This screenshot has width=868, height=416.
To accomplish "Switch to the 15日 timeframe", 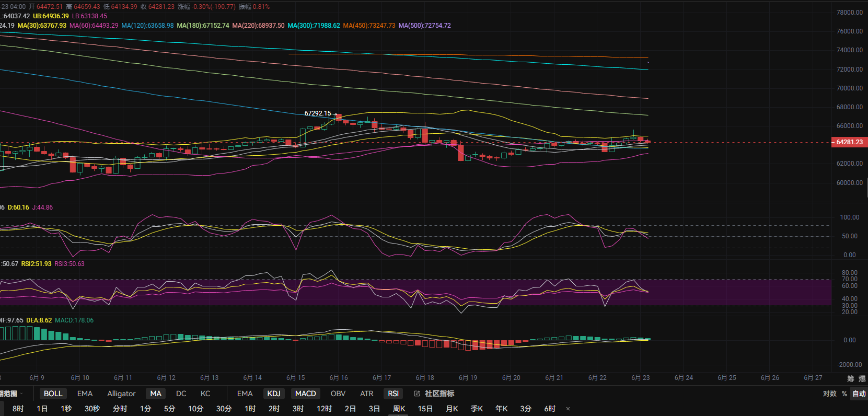I will [425, 409].
